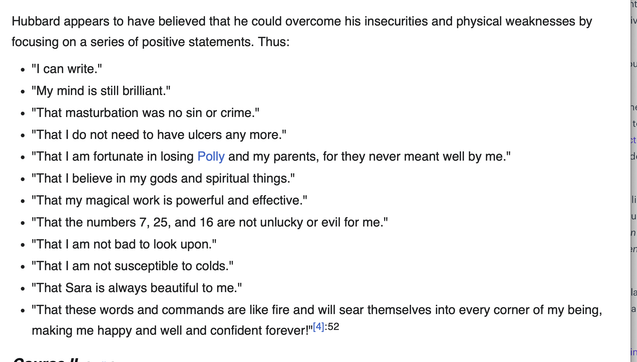Click the page number ":52" after the citation
Image resolution: width=637 pixels, height=362 pixels.
(x=332, y=327)
